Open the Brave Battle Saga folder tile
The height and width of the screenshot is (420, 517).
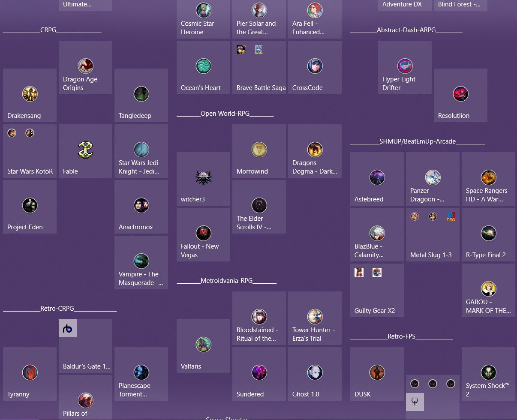[259, 67]
